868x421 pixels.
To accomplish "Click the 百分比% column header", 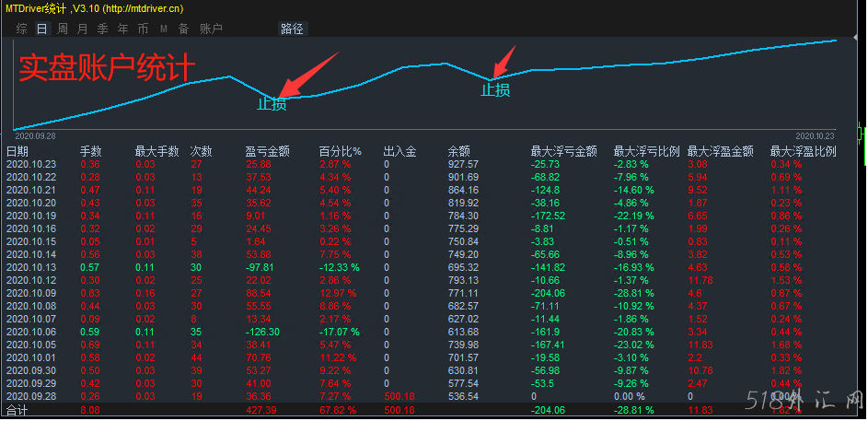I will [341, 151].
